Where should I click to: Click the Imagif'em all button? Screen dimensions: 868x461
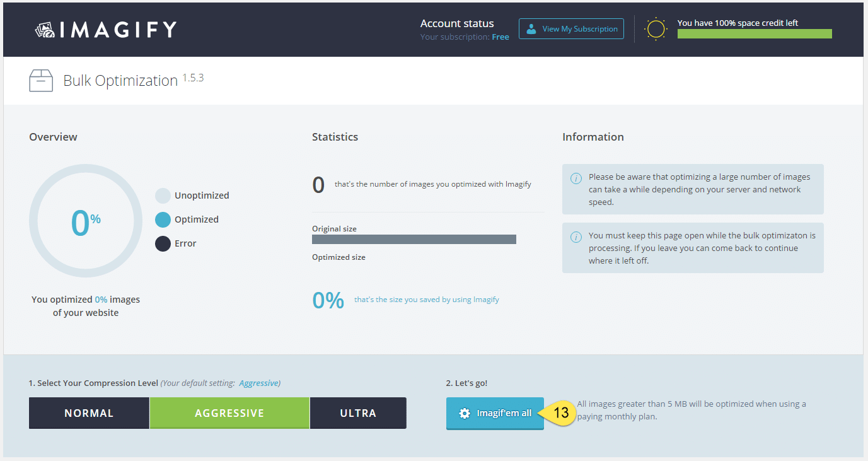tap(495, 413)
